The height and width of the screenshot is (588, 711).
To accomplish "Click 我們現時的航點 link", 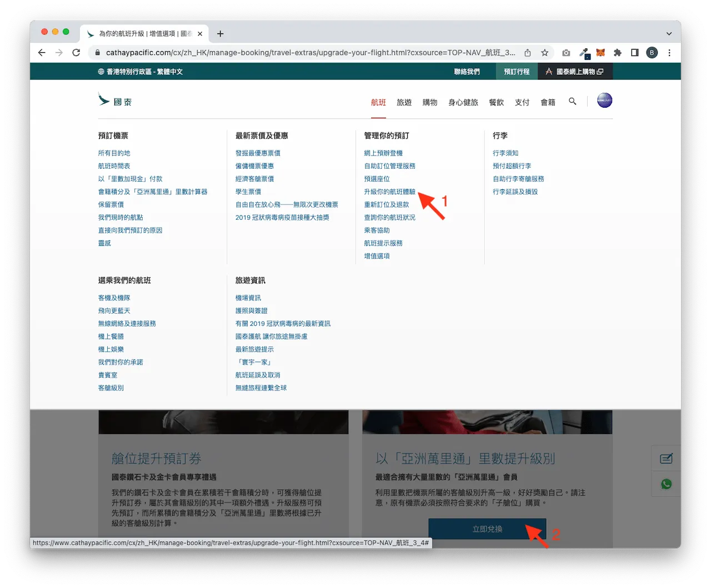I will pyautogui.click(x=121, y=218).
